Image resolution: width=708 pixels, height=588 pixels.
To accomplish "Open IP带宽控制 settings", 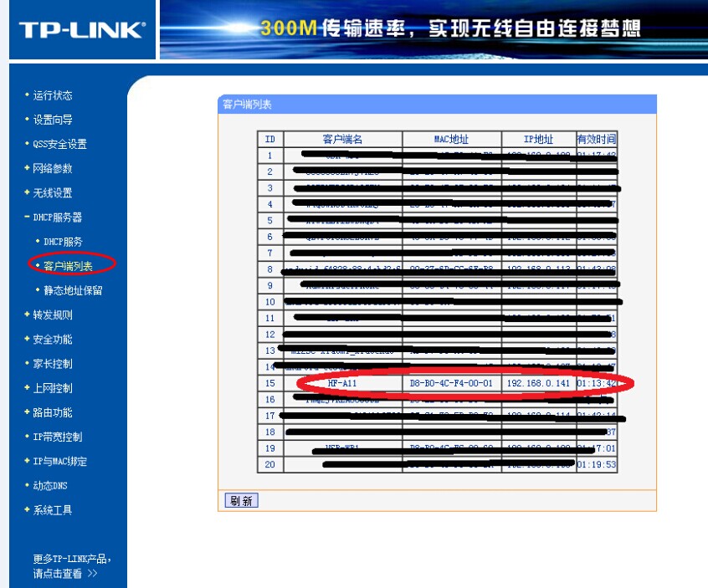I will point(57,437).
